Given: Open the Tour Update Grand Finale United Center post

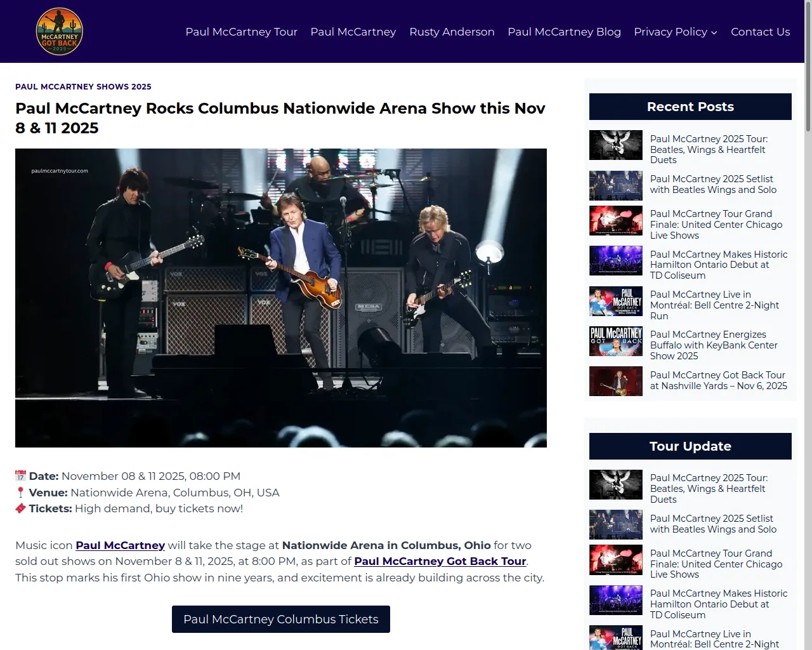Looking at the screenshot, I should 716,564.
